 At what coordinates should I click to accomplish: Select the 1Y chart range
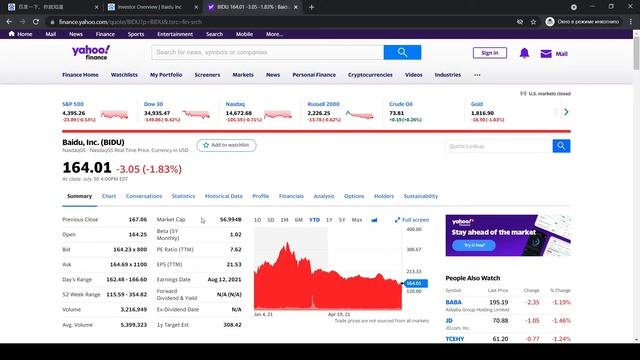(x=329, y=220)
